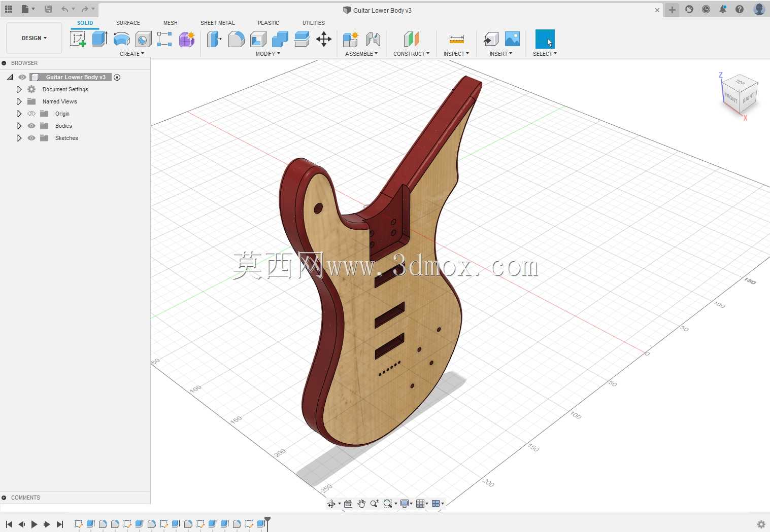Expand Bodies tree node
Image resolution: width=770 pixels, height=532 pixels.
(19, 126)
